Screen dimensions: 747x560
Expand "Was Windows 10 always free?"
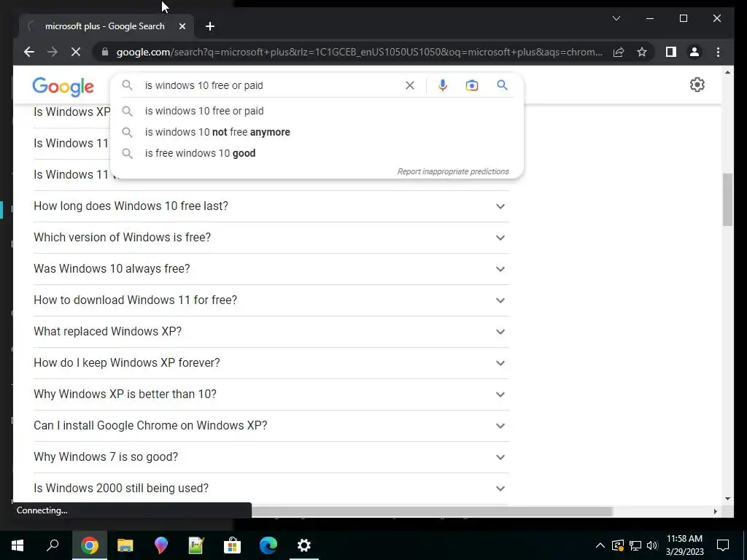point(271,269)
